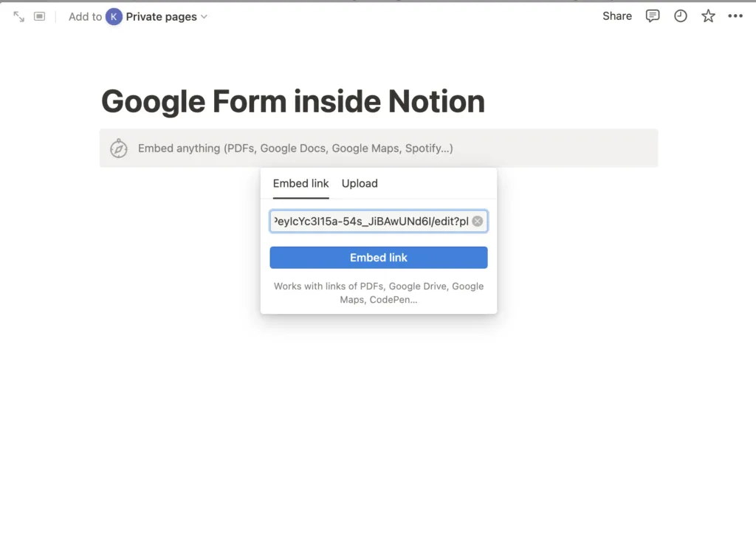Screen dimensions: 756x534
Task: Focus the embed URL input field
Action: pos(369,221)
